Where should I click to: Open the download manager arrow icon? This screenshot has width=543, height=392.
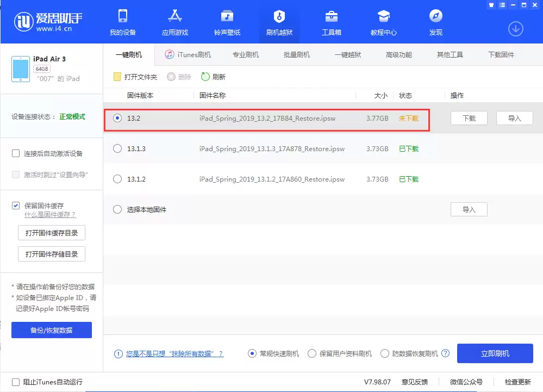(516, 29)
